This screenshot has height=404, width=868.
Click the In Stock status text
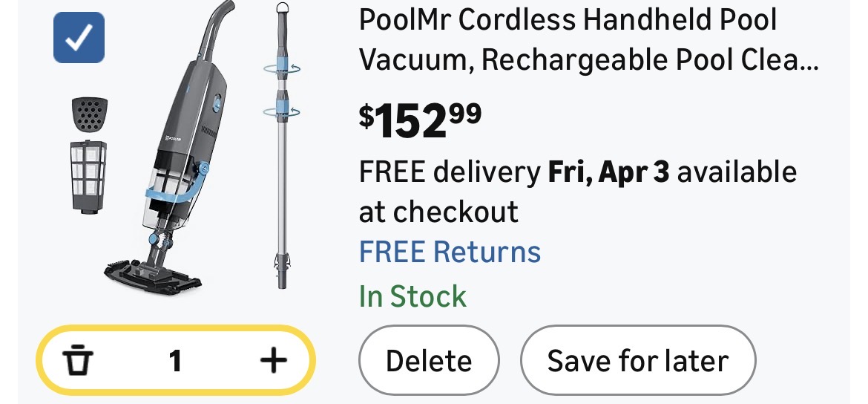tap(413, 296)
